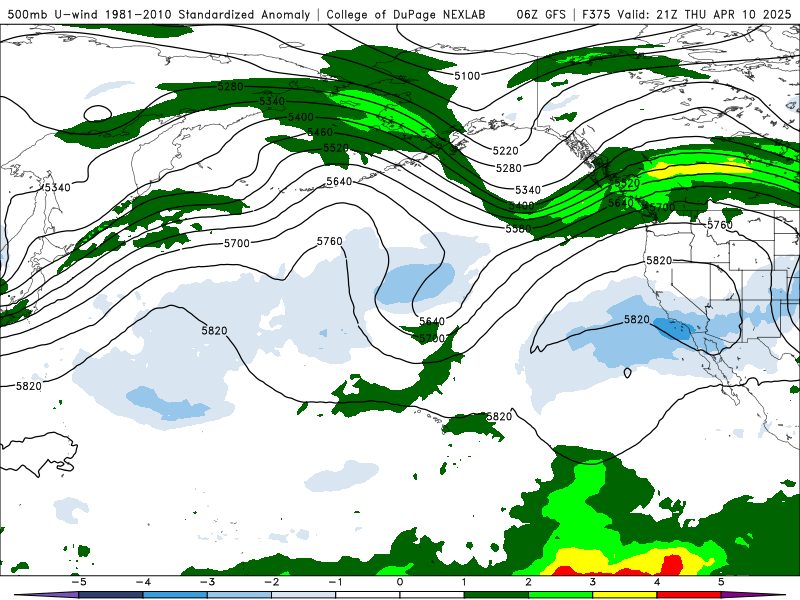Click the colorbar scale label '-5'
The image size is (800, 600).
click(x=79, y=582)
